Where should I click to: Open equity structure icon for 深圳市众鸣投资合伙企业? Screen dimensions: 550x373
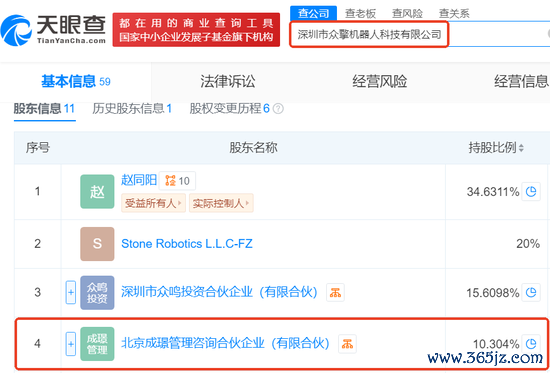click(335, 292)
